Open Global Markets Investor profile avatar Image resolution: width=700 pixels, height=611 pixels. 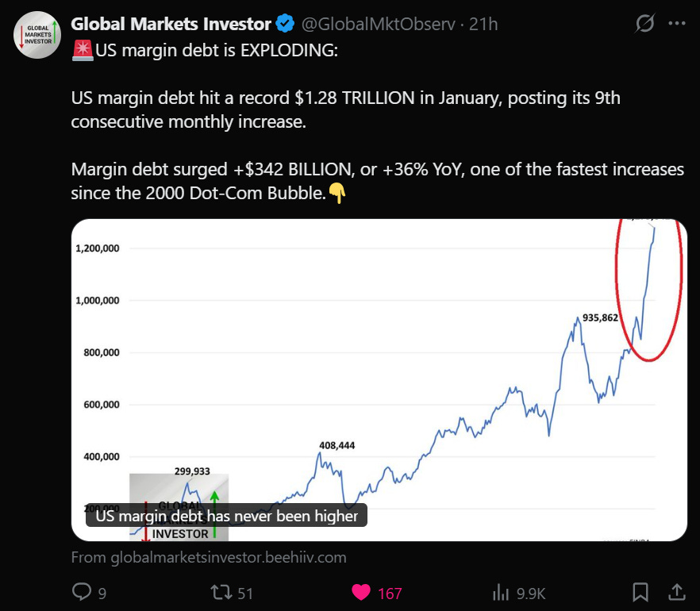[x=37, y=35]
